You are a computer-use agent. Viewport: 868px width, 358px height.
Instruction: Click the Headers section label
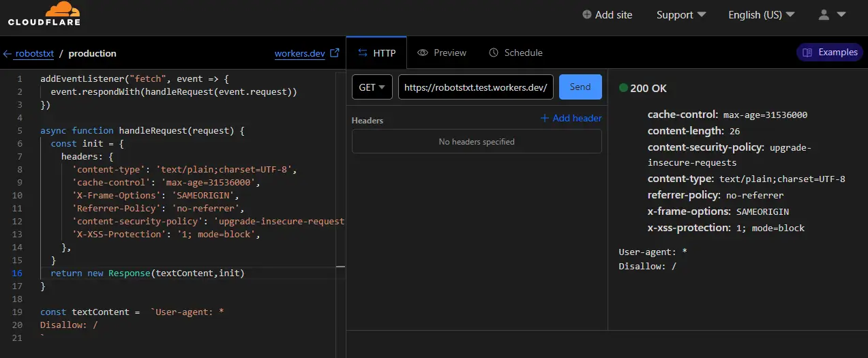(x=368, y=121)
